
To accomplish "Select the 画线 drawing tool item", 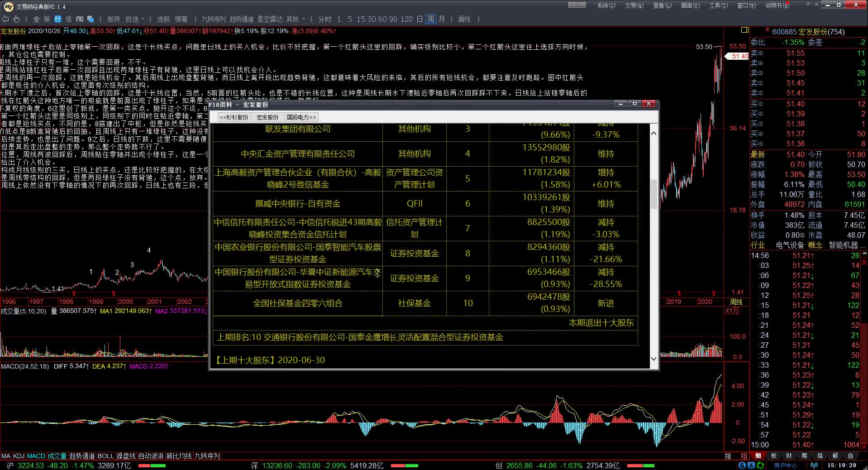I will [x=465, y=19].
